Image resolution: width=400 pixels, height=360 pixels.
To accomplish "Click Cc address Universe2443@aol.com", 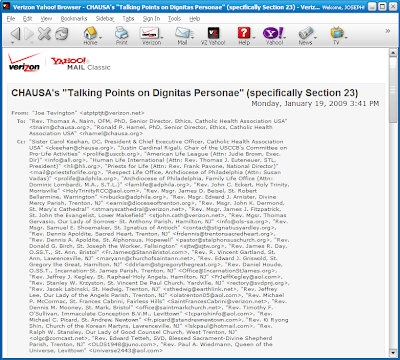I will [126, 351].
